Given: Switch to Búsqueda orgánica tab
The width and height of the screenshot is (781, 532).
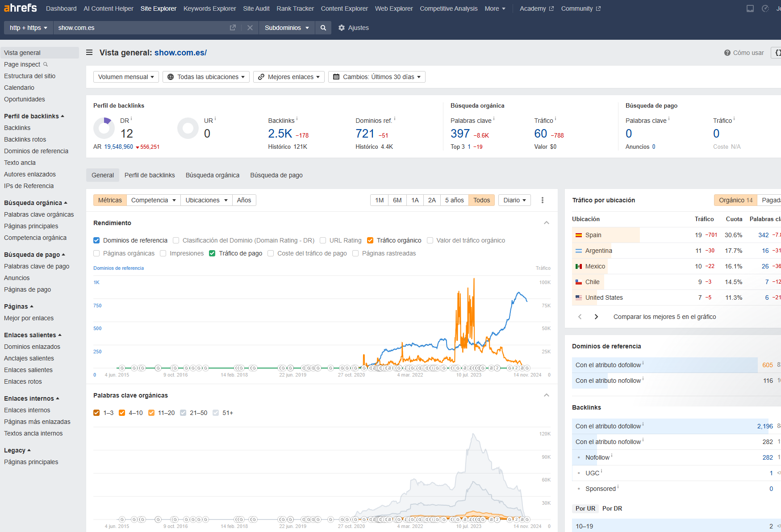Looking at the screenshot, I should point(213,175).
